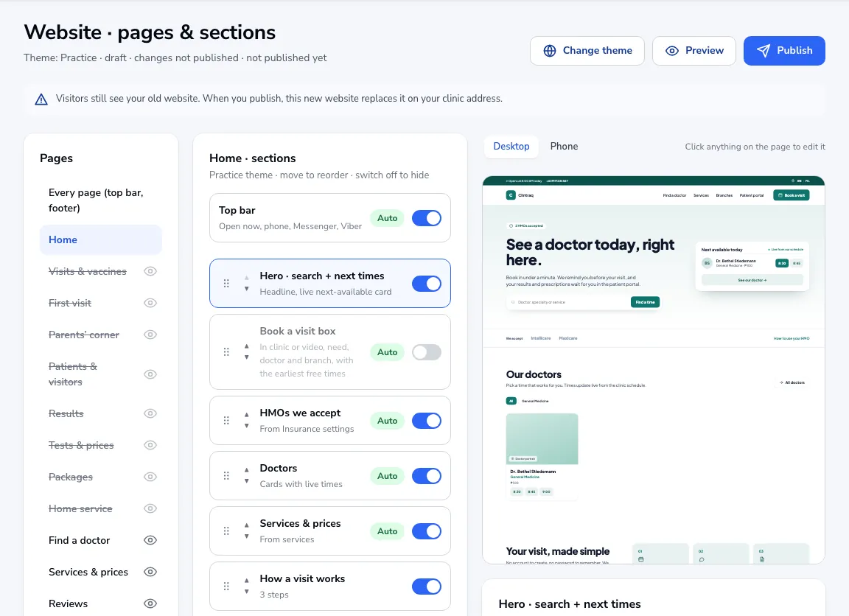This screenshot has width=849, height=616.
Task: Click the Clintraq logo in preview header
Action: 520,195
